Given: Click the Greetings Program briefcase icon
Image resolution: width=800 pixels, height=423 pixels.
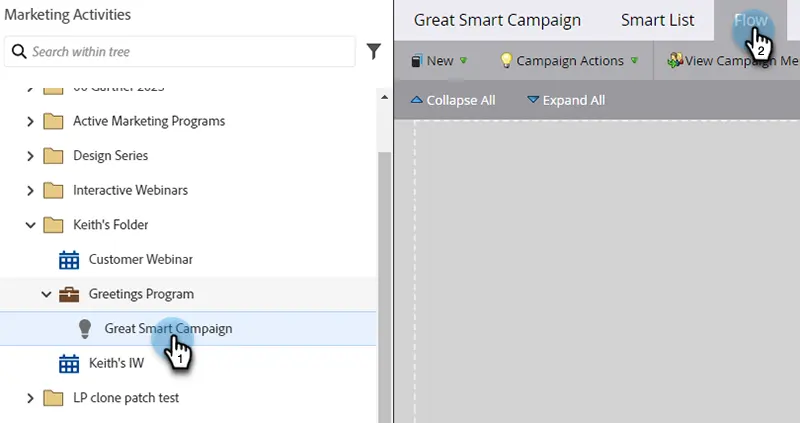Looking at the screenshot, I should coord(69,294).
